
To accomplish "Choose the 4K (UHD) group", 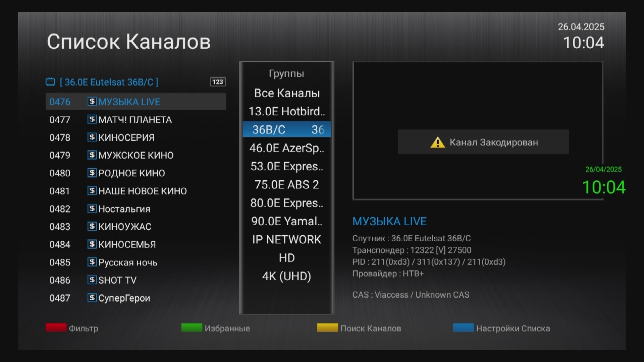I will (287, 276).
